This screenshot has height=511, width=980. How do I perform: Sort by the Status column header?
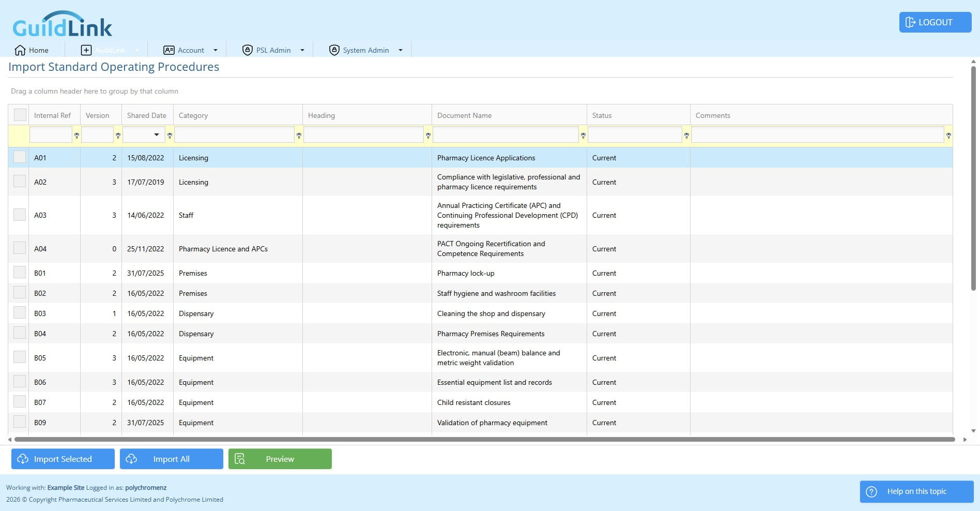[x=638, y=115]
